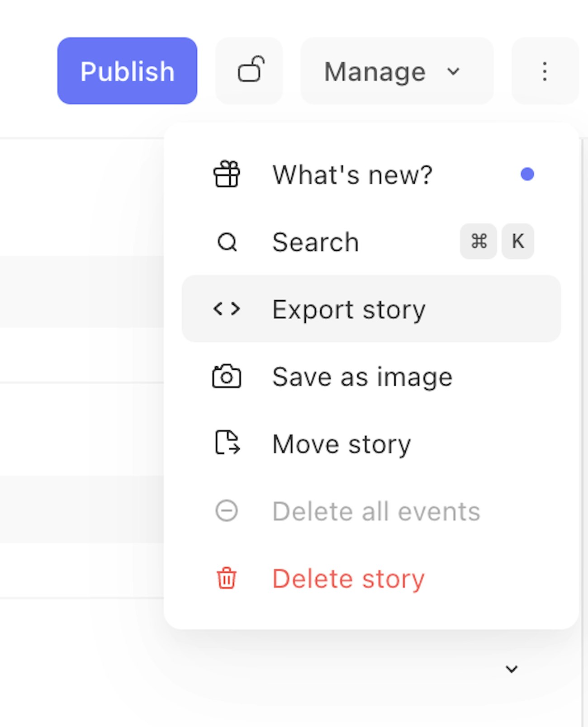The width and height of the screenshot is (588, 727).
Task: Choose Move story from the menu
Action: click(x=341, y=444)
